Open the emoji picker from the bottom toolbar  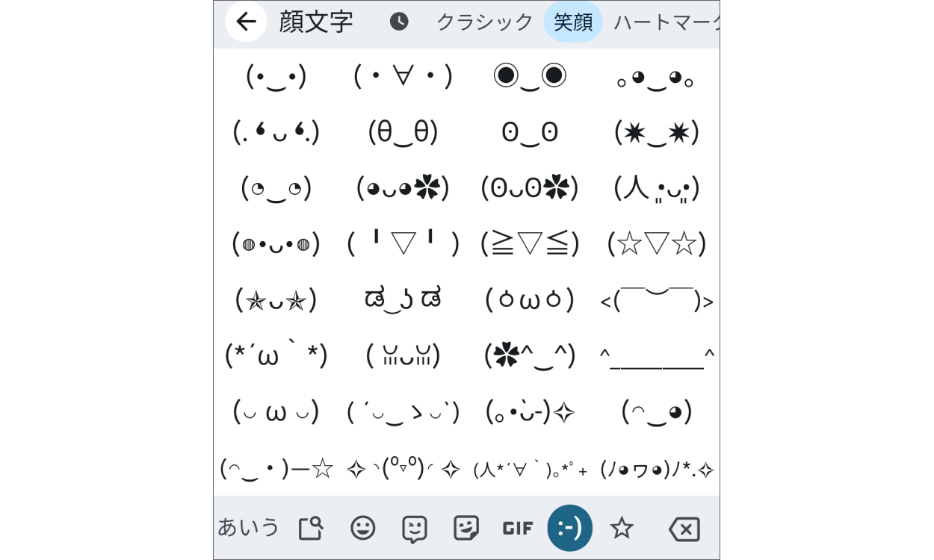tap(362, 528)
